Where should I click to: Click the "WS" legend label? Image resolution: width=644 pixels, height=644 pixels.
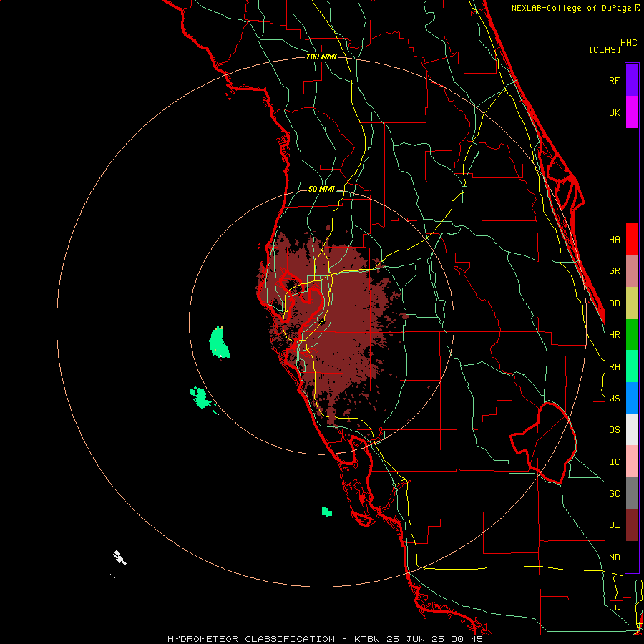tap(614, 399)
